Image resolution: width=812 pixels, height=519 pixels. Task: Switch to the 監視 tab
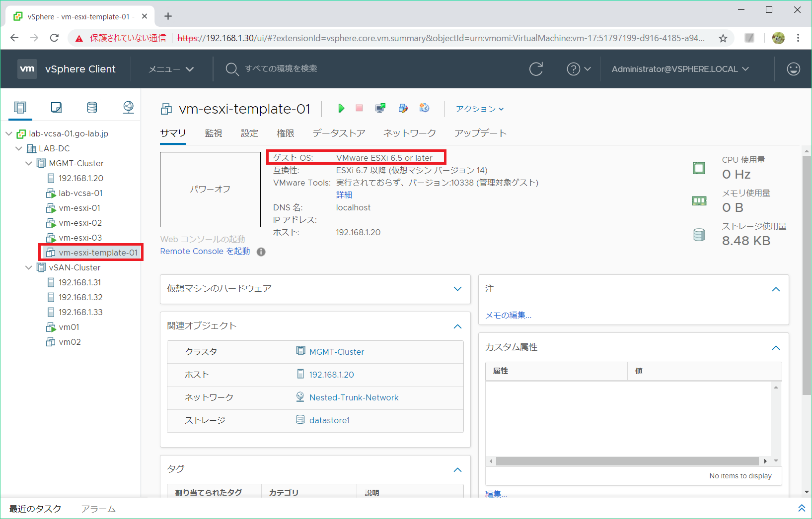pyautogui.click(x=214, y=133)
